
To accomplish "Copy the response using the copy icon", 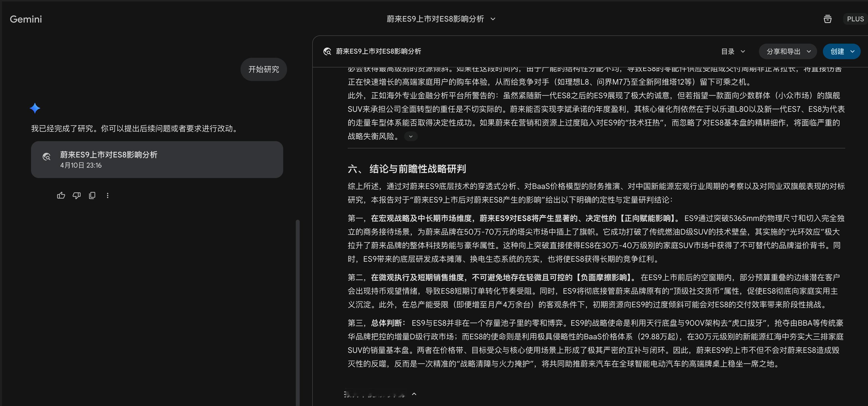I will coord(92,195).
